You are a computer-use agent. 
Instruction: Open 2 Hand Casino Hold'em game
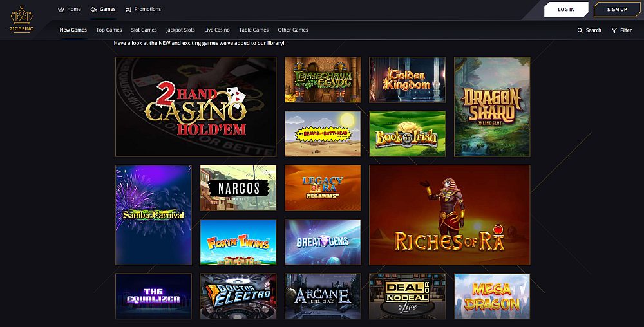(196, 107)
